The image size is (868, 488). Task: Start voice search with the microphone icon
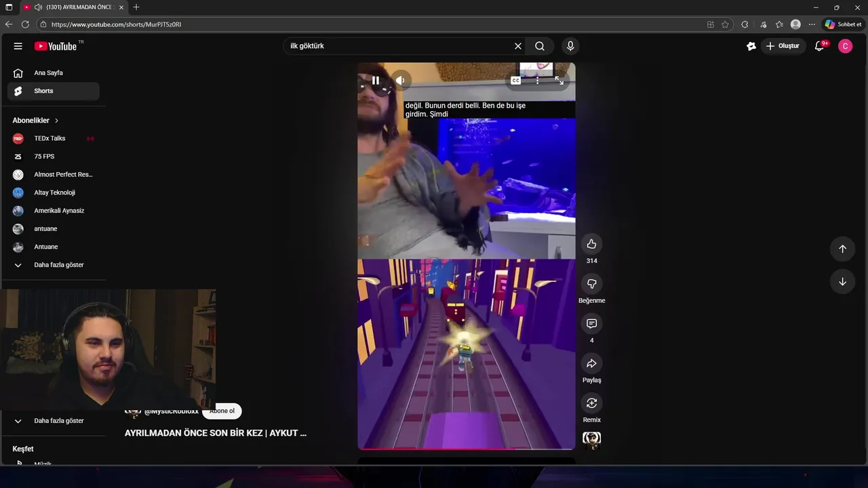570,46
